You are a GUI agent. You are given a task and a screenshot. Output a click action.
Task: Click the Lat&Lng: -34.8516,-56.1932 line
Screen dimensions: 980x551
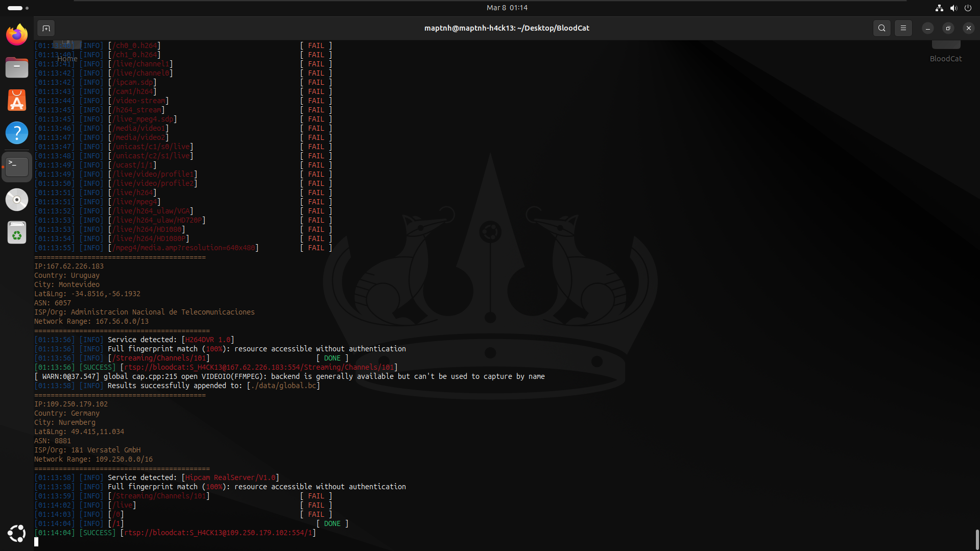pyautogui.click(x=87, y=294)
